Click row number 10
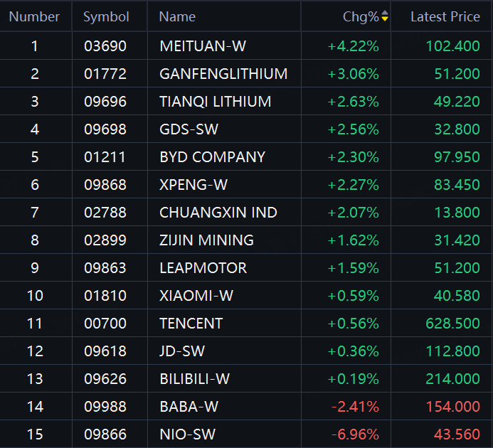This screenshot has width=493, height=448. 35,296
